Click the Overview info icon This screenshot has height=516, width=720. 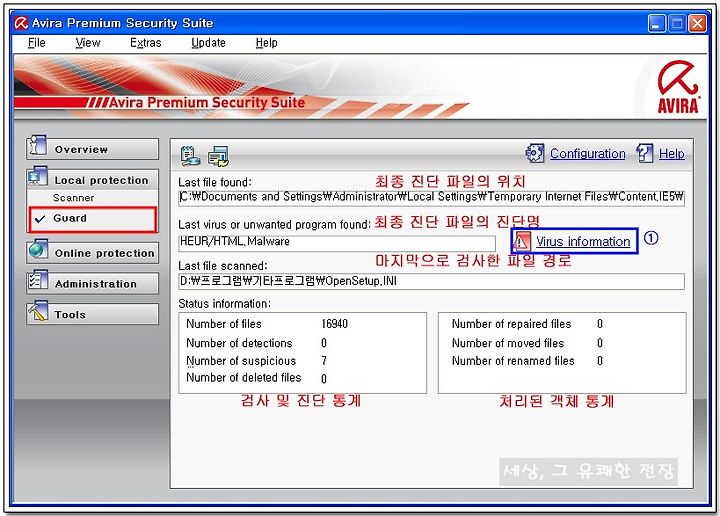point(38,146)
